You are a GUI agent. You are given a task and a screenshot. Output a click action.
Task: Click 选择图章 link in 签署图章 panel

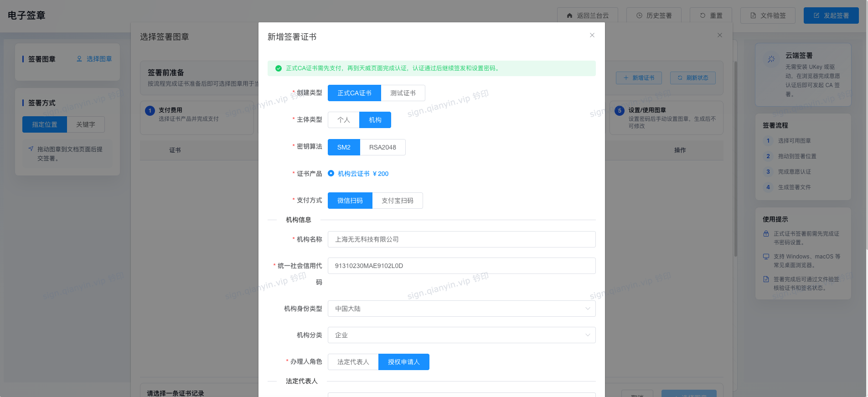94,59
